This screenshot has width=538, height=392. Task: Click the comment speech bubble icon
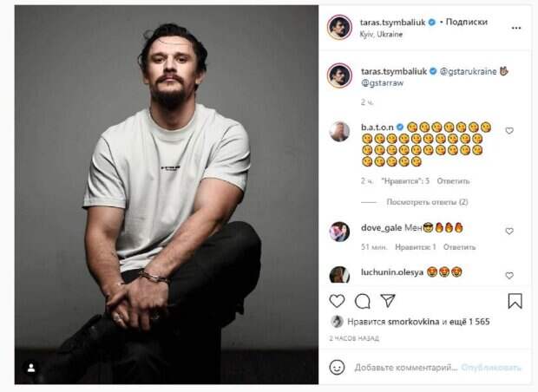pyautogui.click(x=363, y=301)
